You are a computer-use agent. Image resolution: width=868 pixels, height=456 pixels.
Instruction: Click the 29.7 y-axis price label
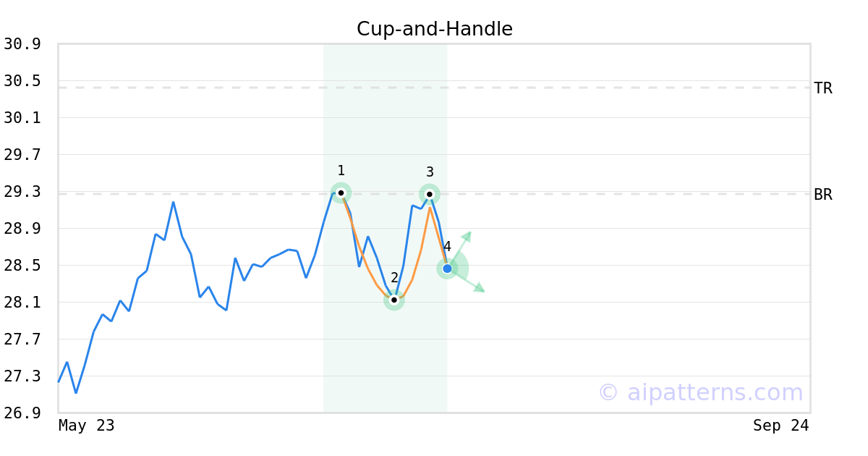tap(22, 155)
